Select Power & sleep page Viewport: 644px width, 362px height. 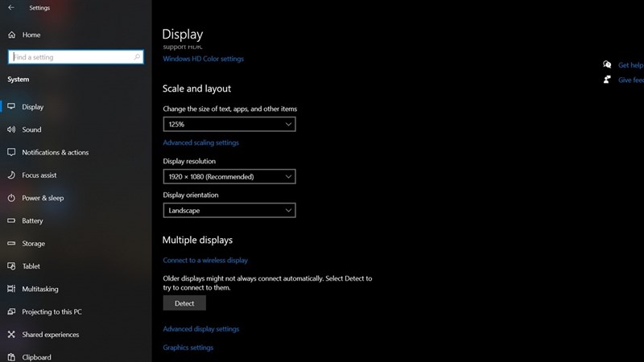pyautogui.click(x=43, y=198)
